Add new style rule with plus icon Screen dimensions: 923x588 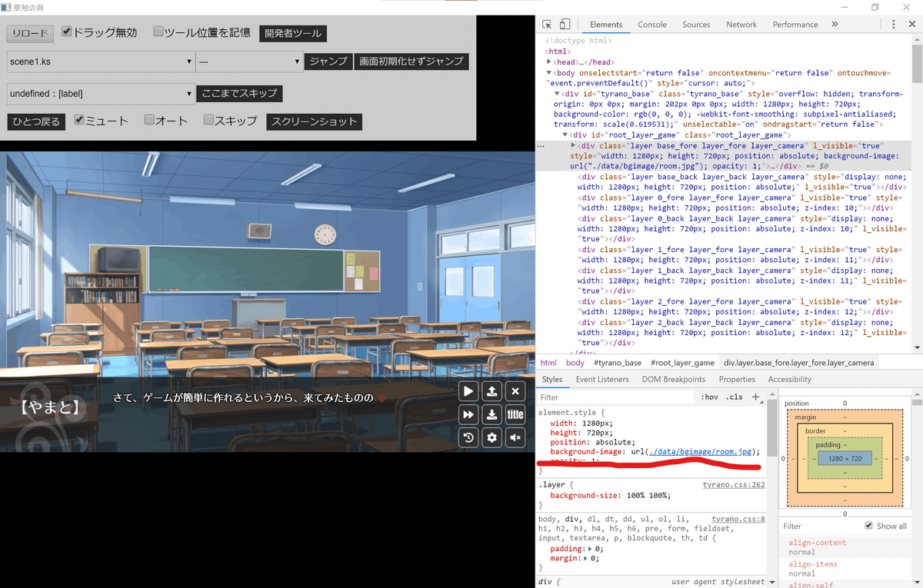(x=756, y=397)
